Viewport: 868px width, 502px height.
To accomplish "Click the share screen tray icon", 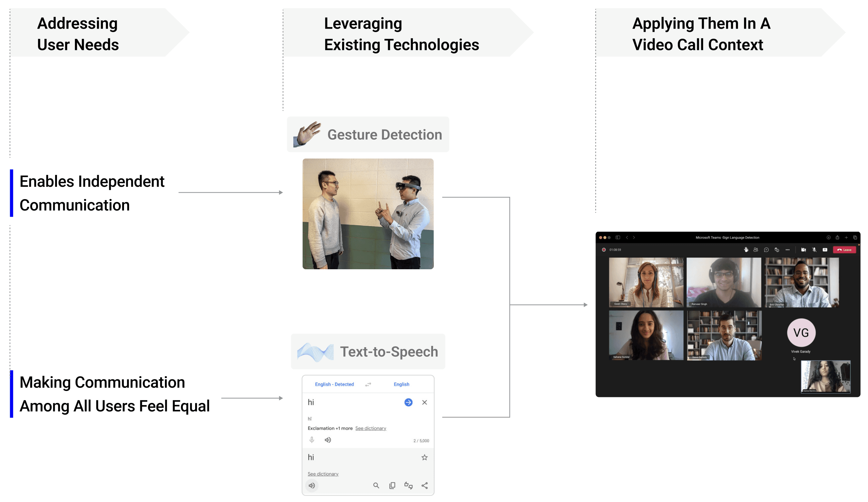I will point(825,250).
